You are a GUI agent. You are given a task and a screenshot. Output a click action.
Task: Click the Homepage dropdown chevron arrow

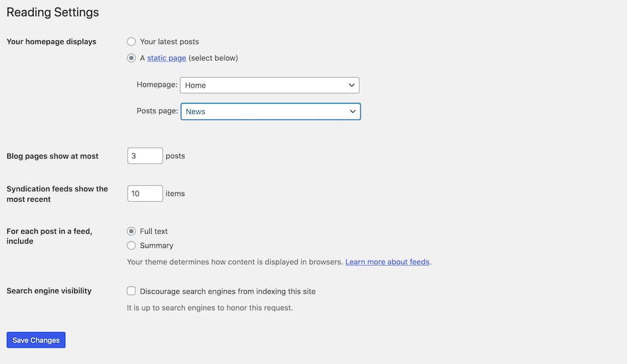pos(352,85)
